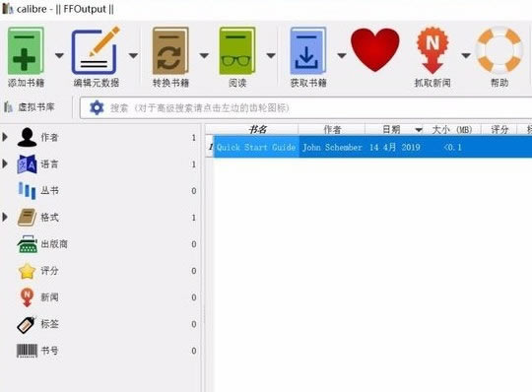Select the 书号 label in tag browser
The image size is (532, 392).
[x=49, y=351]
